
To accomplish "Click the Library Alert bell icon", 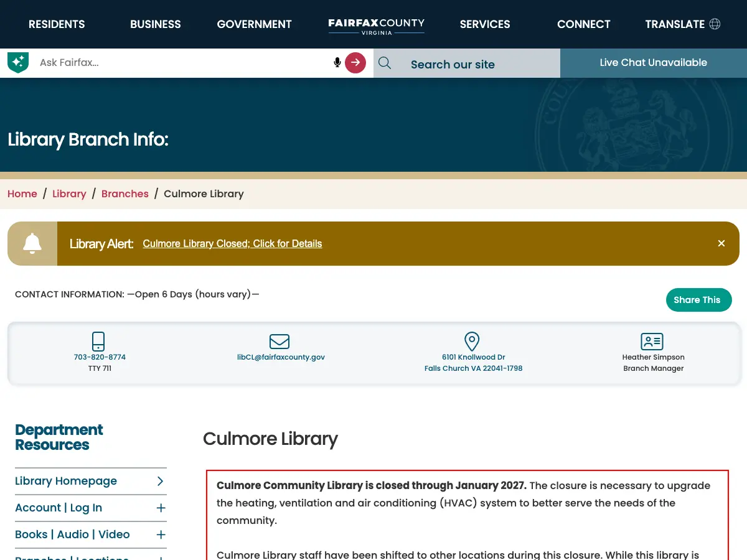I will click(32, 243).
